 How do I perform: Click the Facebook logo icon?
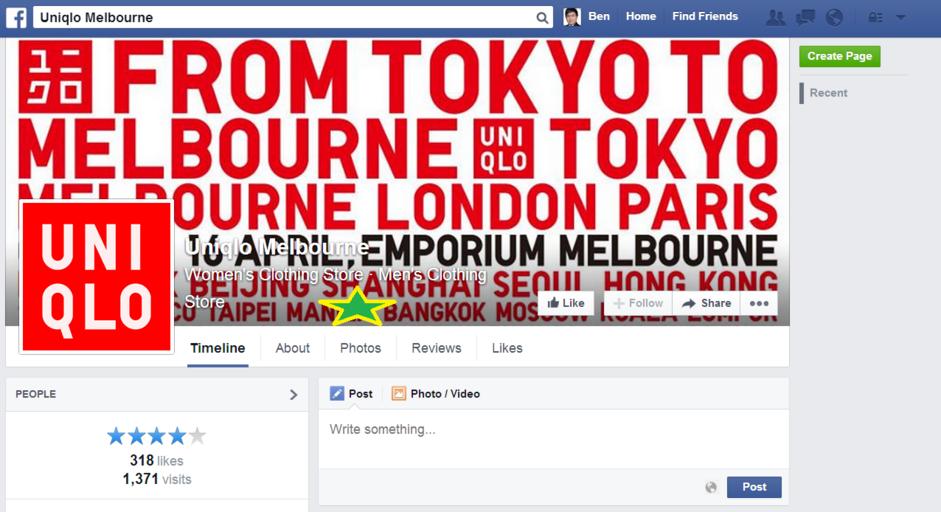click(16, 17)
